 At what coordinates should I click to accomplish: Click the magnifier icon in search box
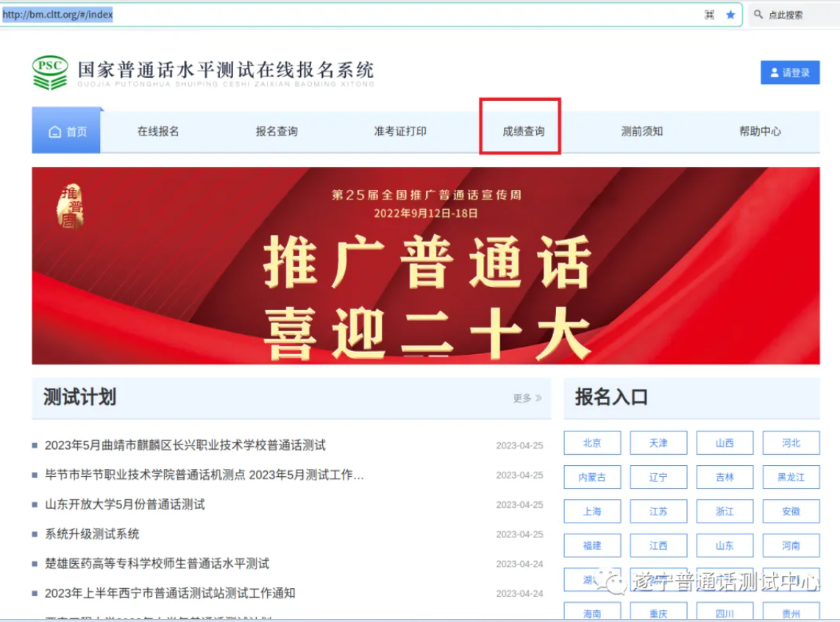758,15
